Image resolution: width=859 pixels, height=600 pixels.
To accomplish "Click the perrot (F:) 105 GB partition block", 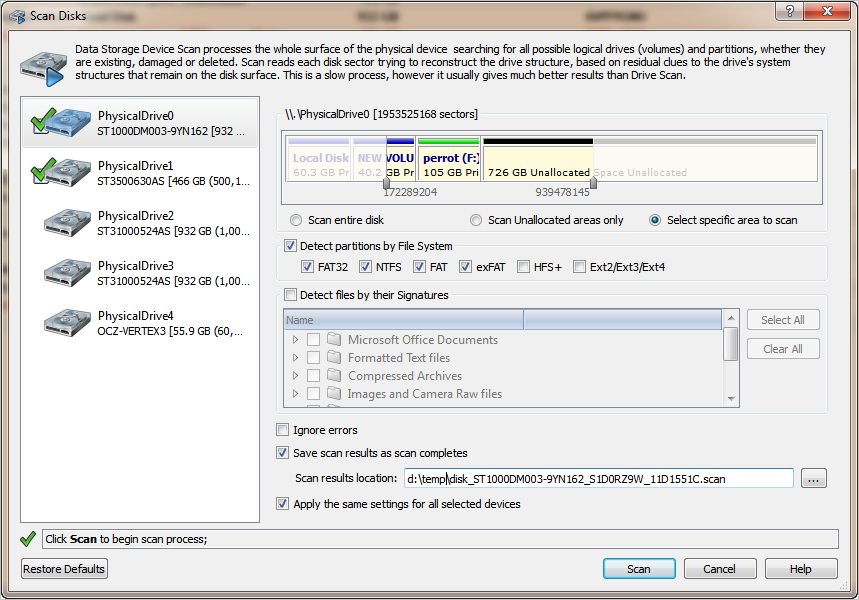I will [x=449, y=158].
